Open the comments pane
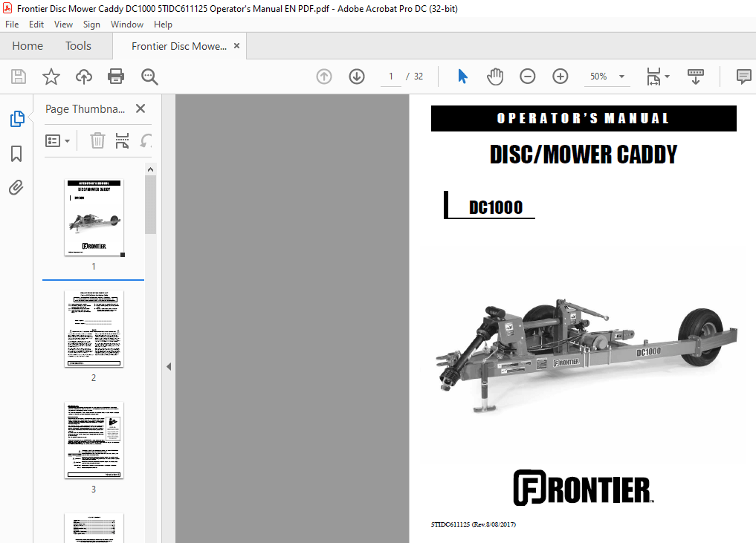This screenshot has width=756, height=543. tap(743, 77)
